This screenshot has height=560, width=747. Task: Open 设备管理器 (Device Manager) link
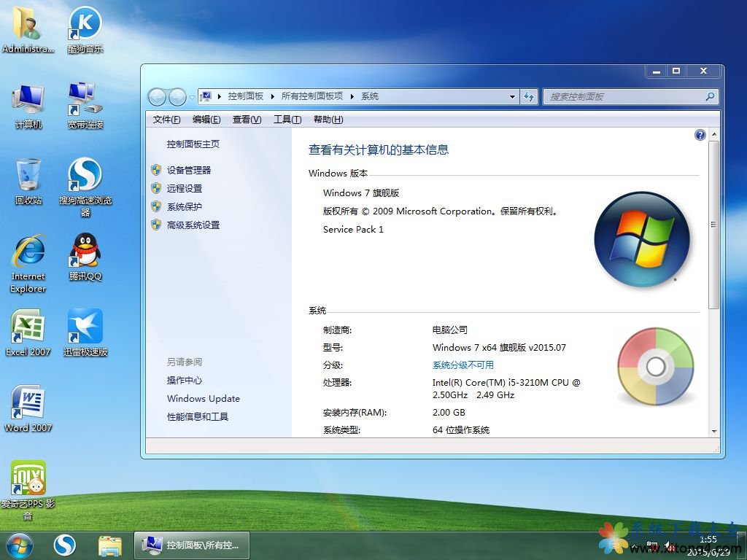coord(189,170)
